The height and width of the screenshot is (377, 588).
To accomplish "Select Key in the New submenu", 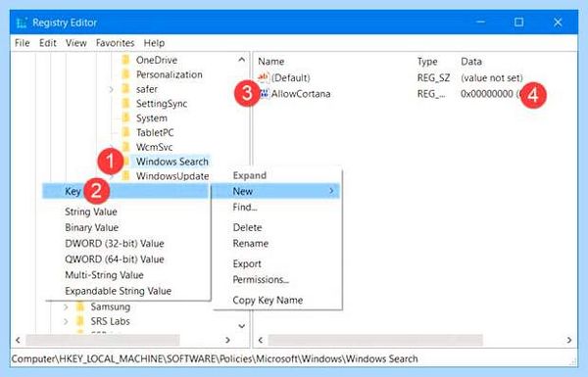I will (125, 191).
